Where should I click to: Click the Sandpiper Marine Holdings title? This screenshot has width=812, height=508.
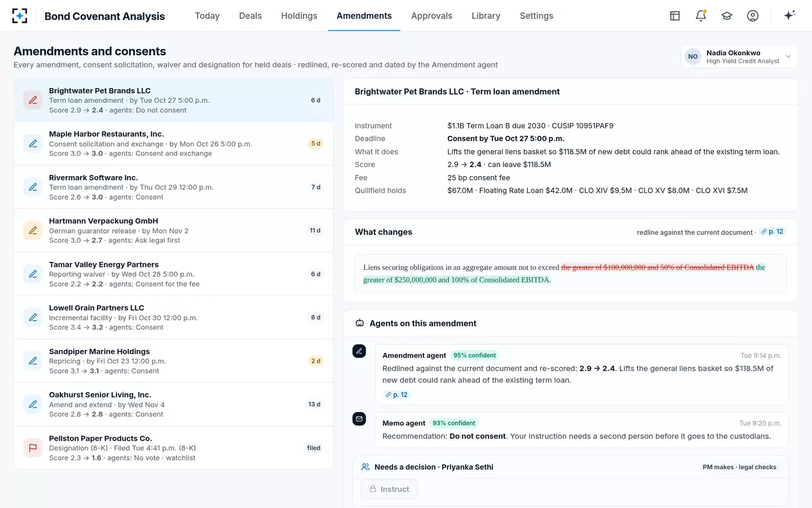coord(99,352)
